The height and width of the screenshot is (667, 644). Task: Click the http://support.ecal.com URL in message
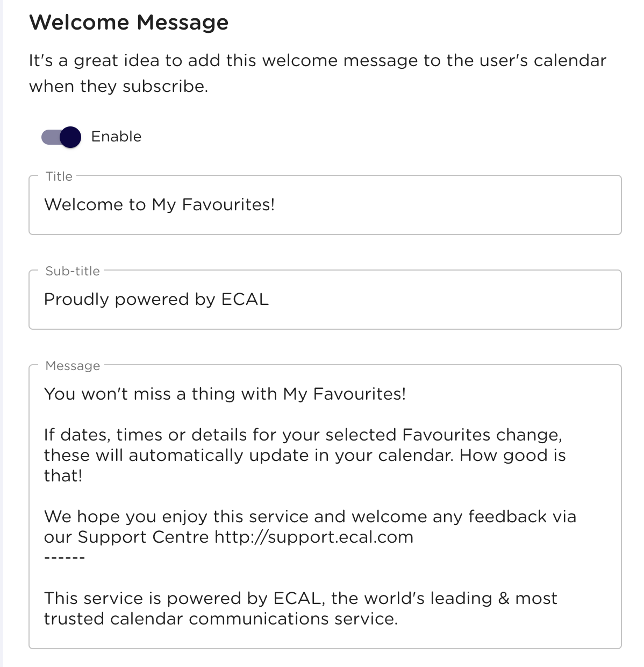tap(314, 537)
